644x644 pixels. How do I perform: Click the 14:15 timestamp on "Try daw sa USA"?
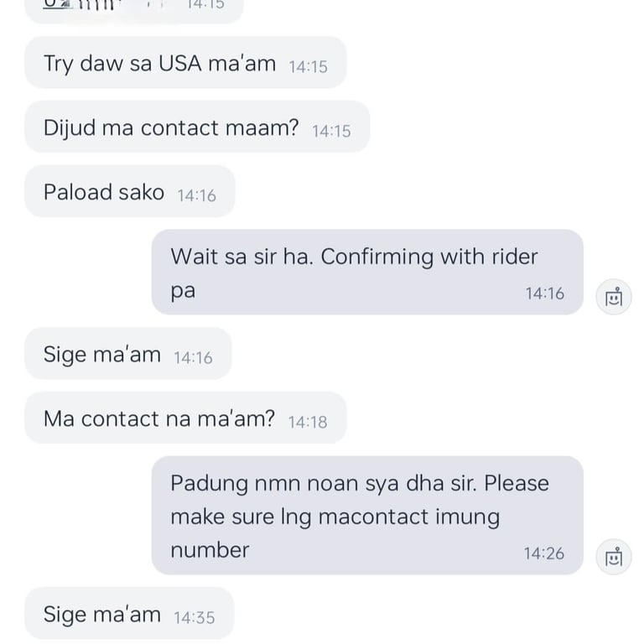pyautogui.click(x=308, y=66)
